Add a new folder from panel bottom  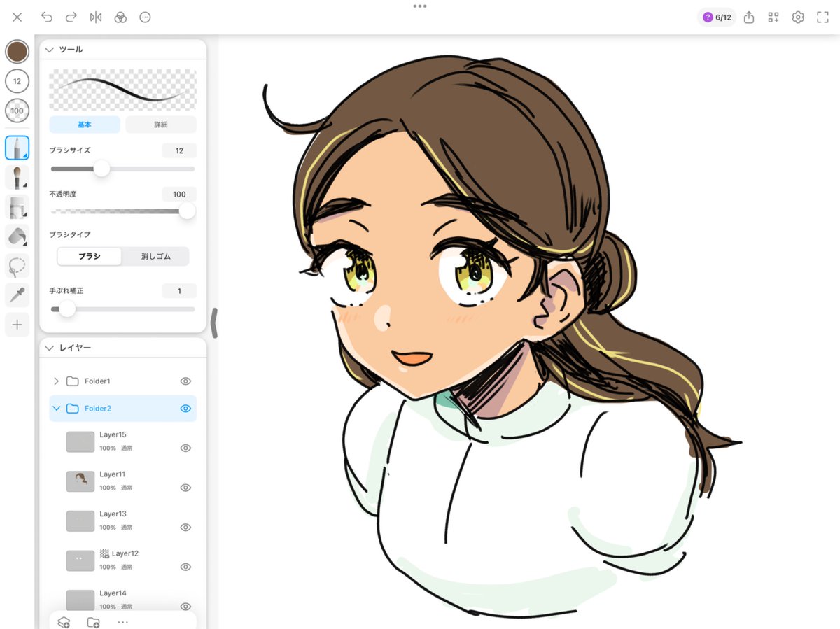(x=93, y=622)
